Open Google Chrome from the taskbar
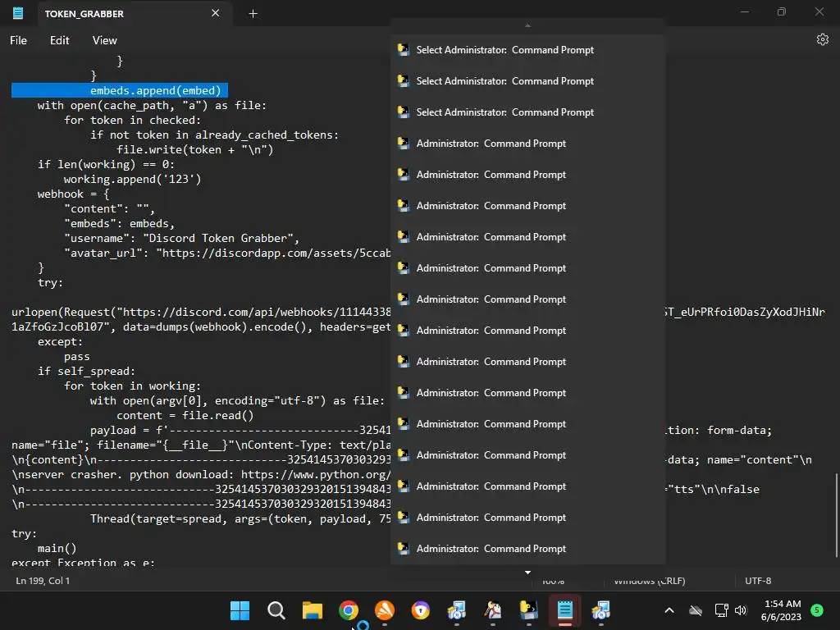 (348, 610)
